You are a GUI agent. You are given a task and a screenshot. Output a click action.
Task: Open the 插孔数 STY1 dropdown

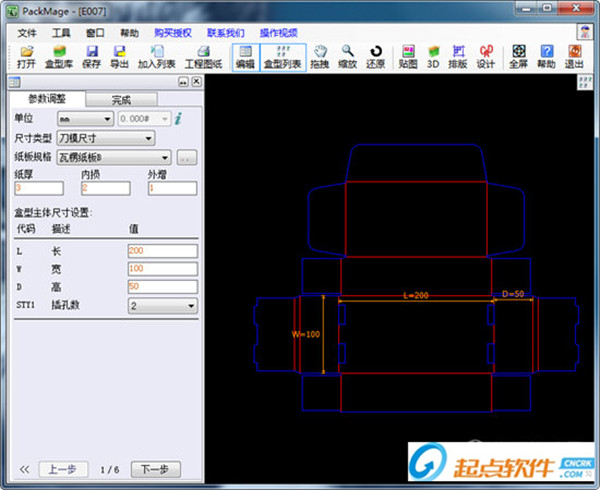tap(162, 305)
